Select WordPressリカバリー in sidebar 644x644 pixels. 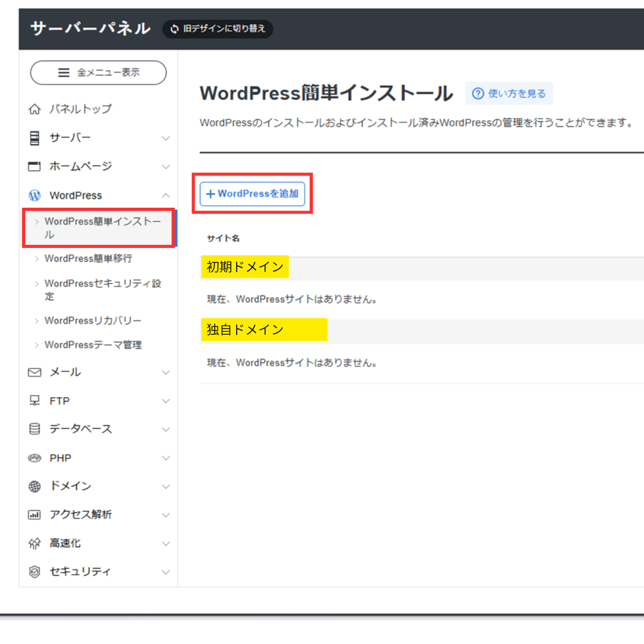[93, 320]
